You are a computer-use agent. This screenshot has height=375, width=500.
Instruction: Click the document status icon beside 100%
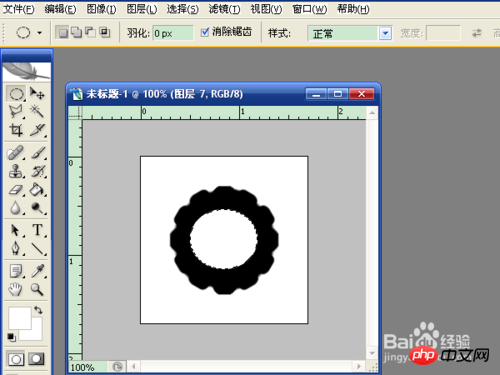117,367
